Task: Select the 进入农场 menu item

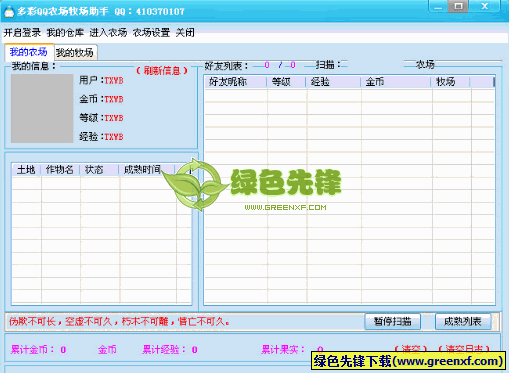Action: (108, 33)
